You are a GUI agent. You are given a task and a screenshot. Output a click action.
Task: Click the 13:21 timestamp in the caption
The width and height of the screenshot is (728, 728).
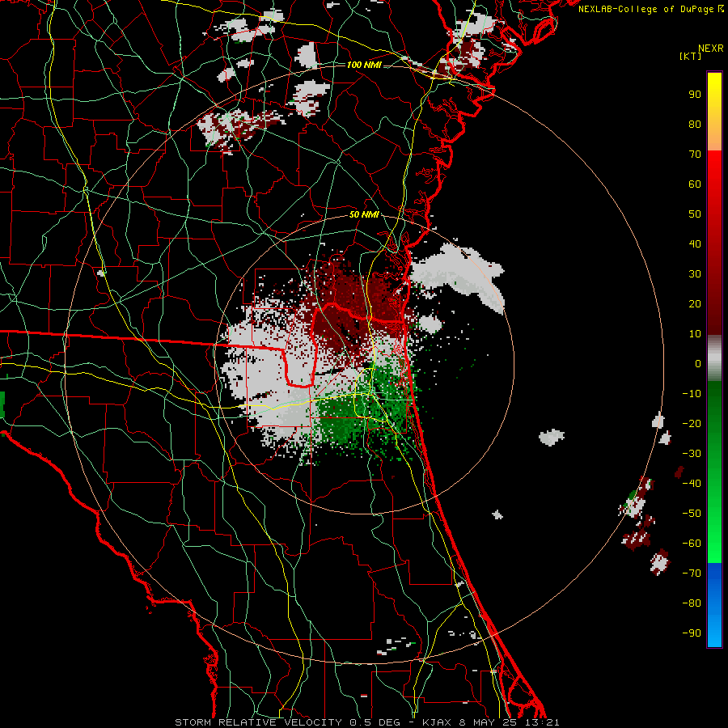tap(542, 722)
